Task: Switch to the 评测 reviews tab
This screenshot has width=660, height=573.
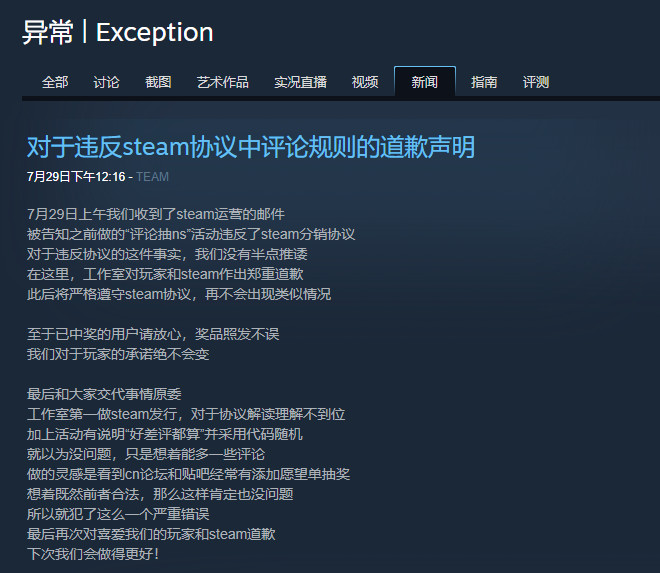Action: point(536,82)
